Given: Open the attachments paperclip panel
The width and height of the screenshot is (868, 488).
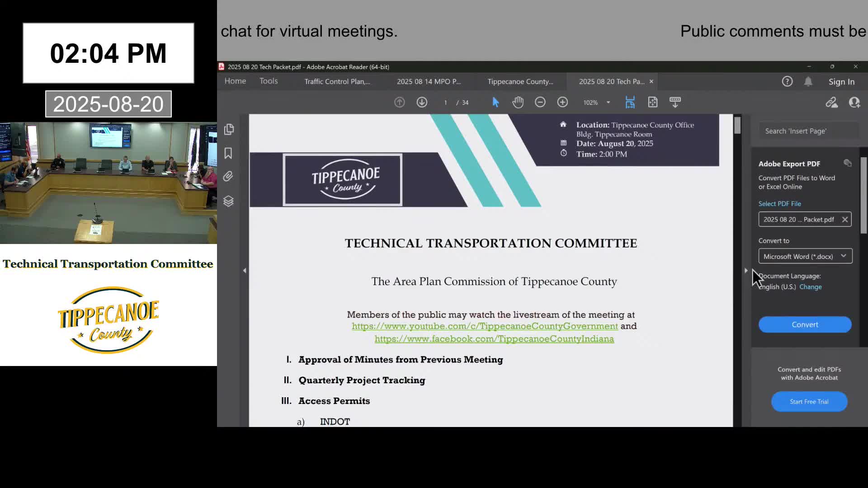Looking at the screenshot, I should pos(228,177).
